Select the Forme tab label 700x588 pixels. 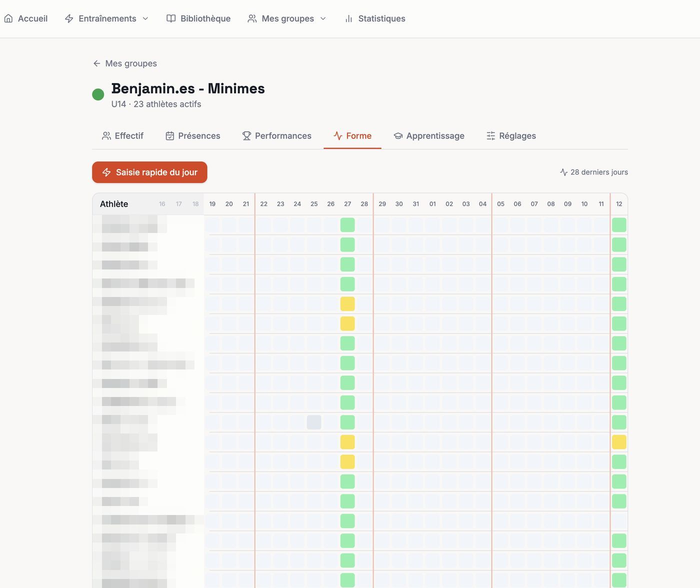tap(359, 136)
